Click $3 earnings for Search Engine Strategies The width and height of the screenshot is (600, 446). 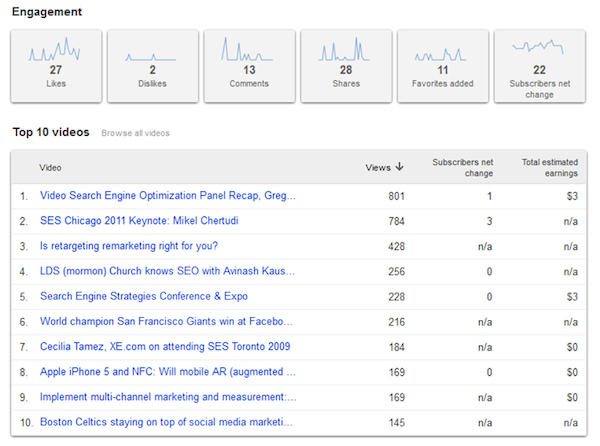(x=572, y=297)
